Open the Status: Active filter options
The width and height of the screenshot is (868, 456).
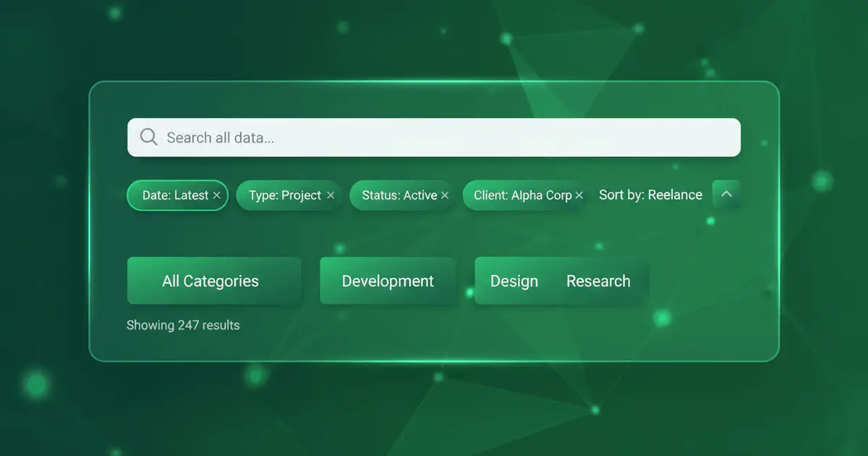[398, 195]
